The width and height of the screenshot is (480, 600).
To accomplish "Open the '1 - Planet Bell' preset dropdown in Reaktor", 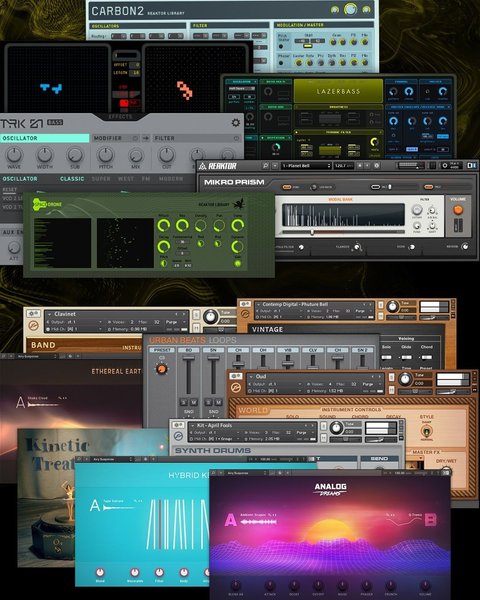I will (306, 166).
